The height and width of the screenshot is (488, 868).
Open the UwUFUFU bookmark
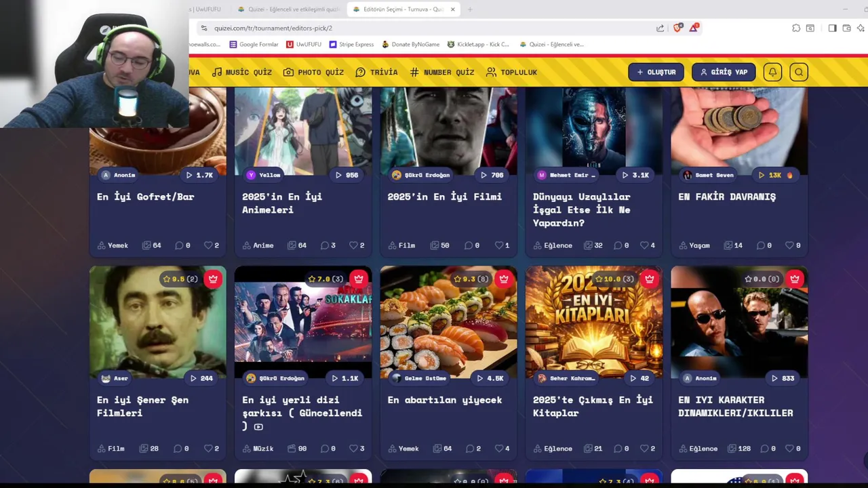[304, 44]
